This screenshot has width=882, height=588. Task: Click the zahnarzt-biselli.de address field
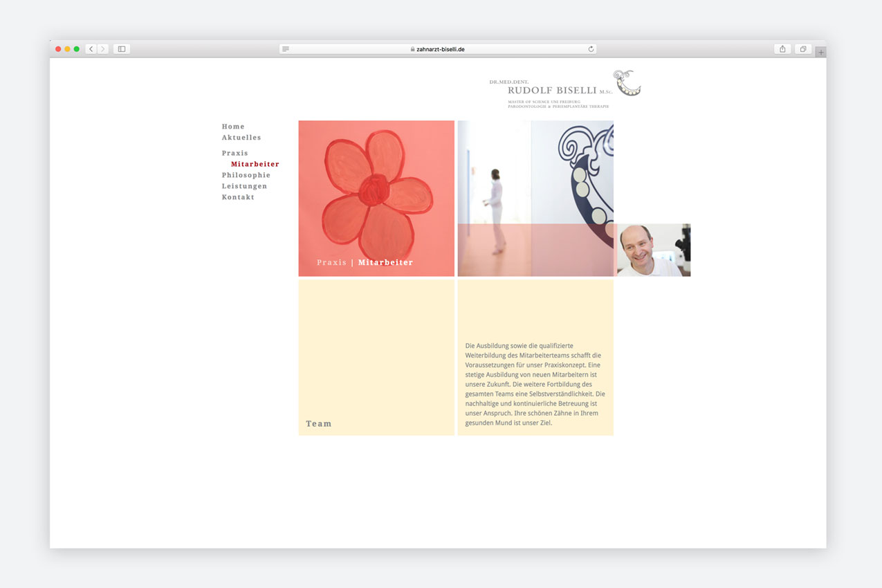pos(438,49)
